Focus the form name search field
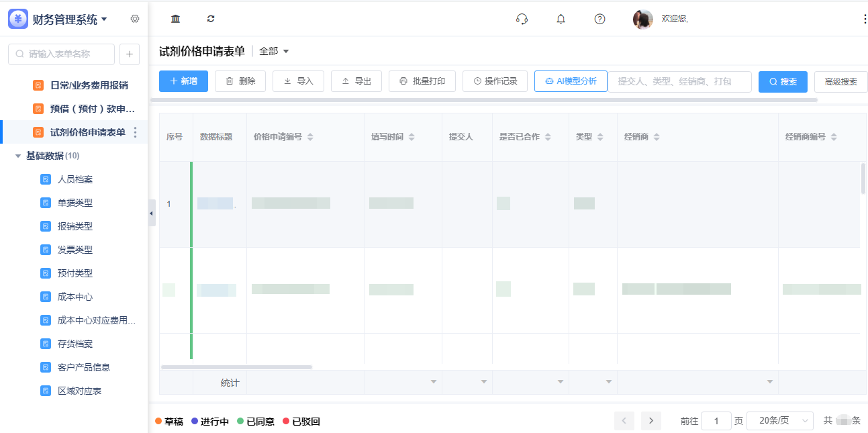868x433 pixels. [60, 54]
